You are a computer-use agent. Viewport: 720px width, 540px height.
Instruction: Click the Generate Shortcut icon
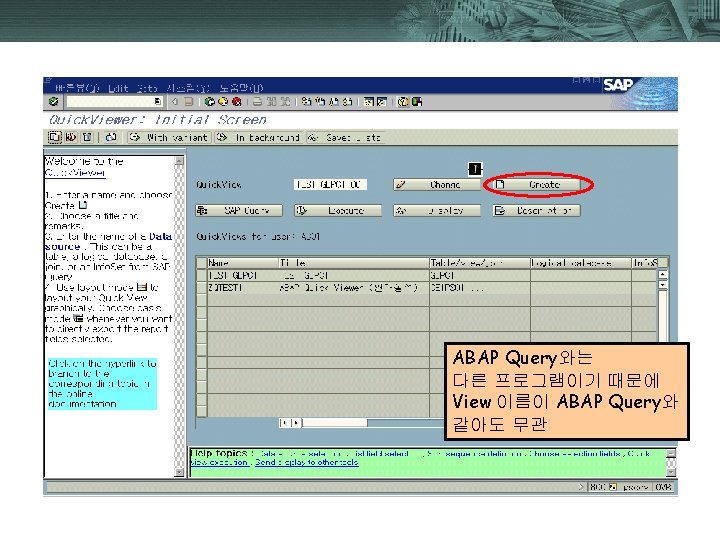tap(382, 101)
